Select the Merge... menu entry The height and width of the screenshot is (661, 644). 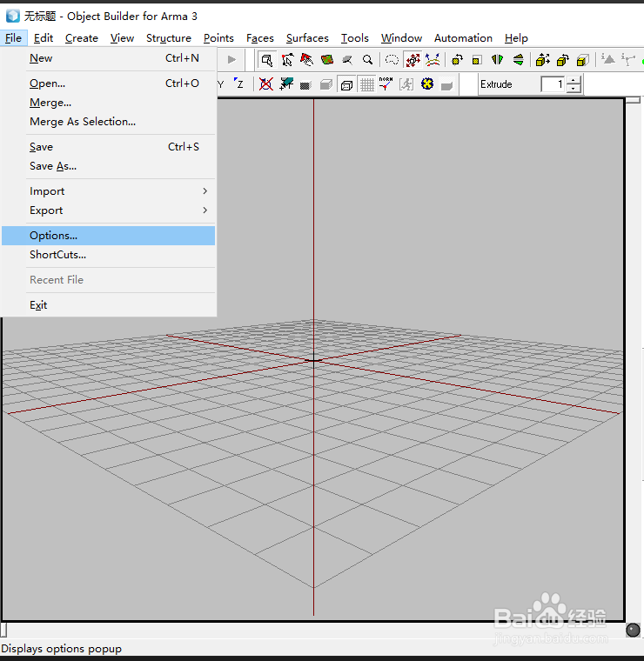(x=109, y=103)
